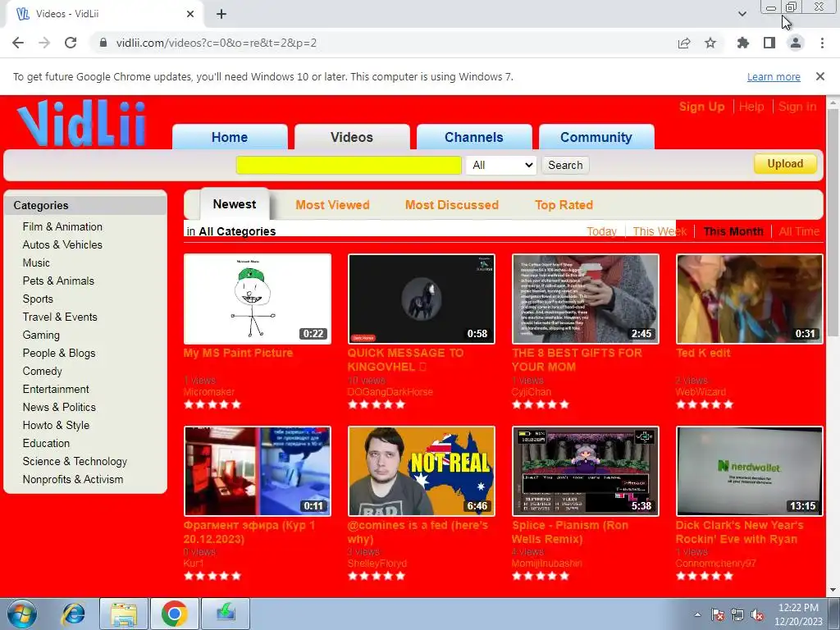The image size is (840, 630).
Task: Click the browser back arrow
Action: coord(18,43)
